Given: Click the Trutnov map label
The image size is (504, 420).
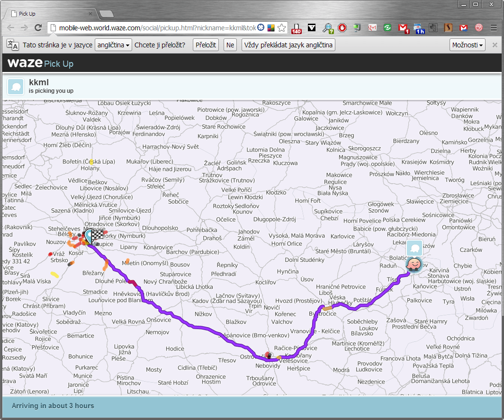Looking at the screenshot, I should click(212, 175).
